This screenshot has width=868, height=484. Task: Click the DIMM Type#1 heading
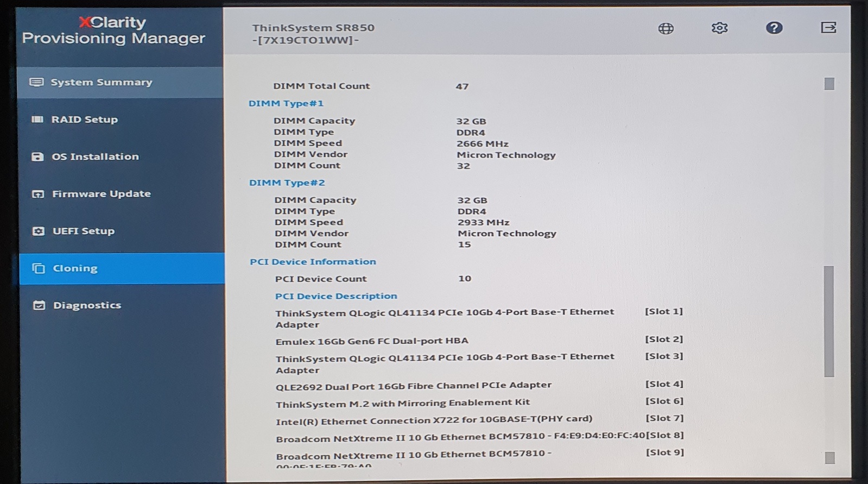coord(286,103)
